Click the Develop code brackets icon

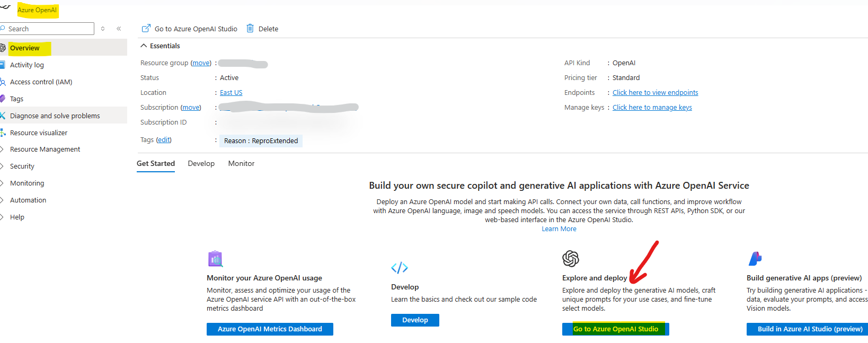click(x=400, y=268)
